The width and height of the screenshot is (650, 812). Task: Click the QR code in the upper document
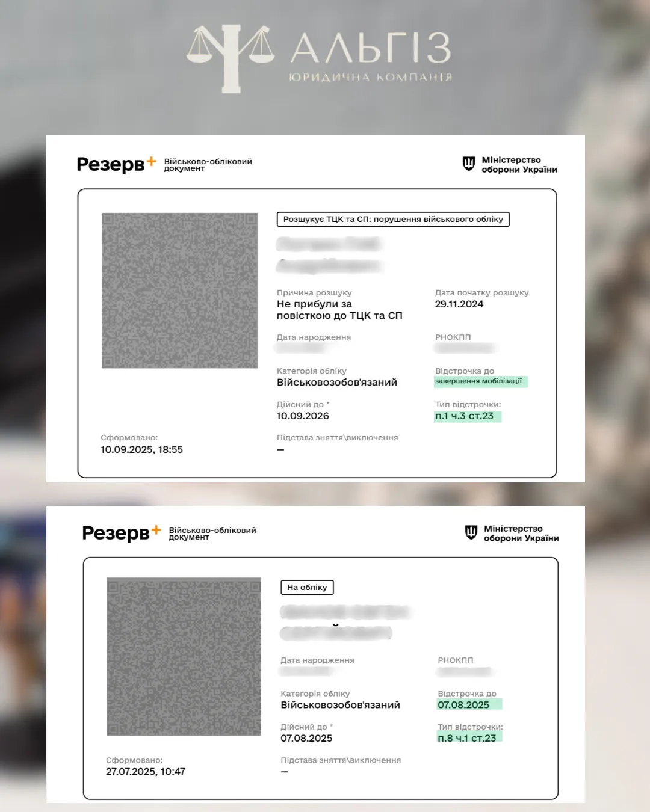coord(180,291)
